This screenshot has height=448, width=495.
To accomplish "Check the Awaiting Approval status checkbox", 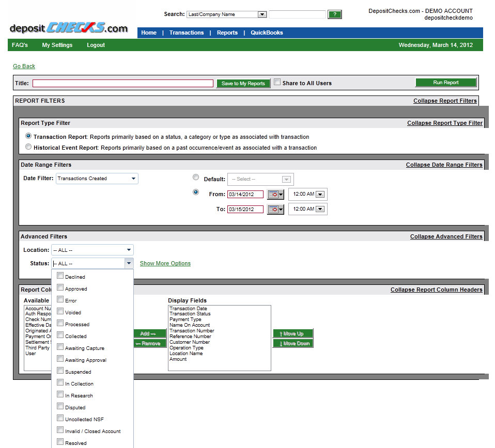I will point(60,359).
